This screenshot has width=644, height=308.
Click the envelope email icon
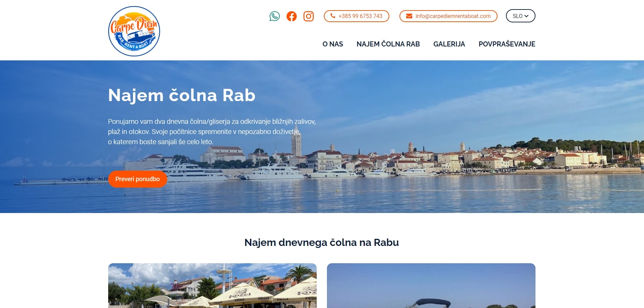(x=409, y=16)
